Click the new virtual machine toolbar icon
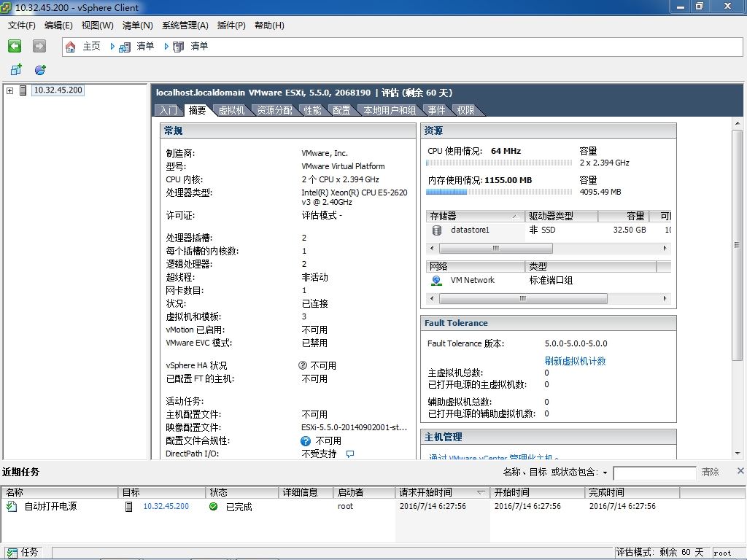 (16, 70)
